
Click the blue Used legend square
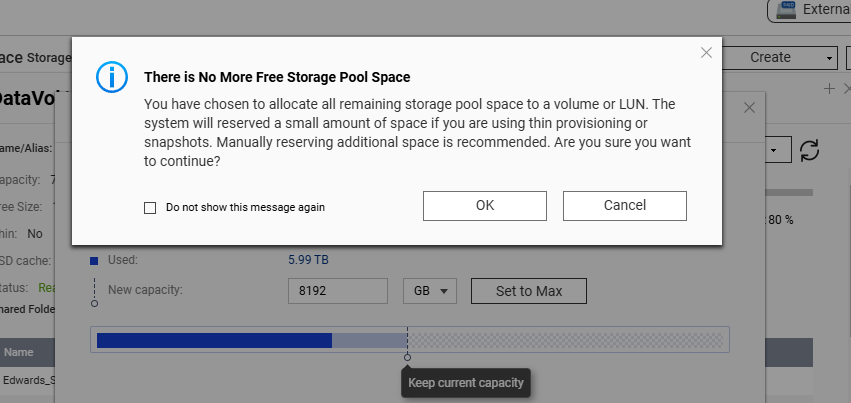94,261
